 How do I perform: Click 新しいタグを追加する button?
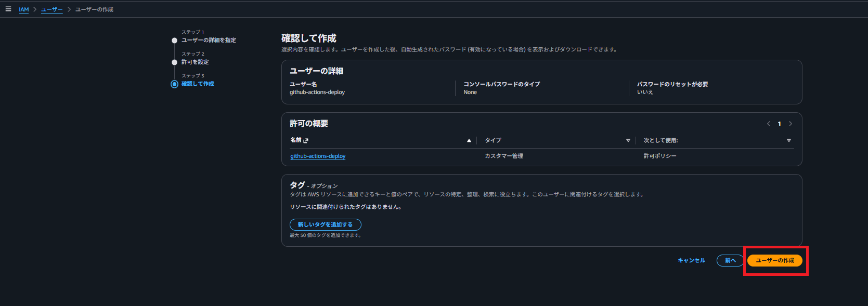coord(326,224)
